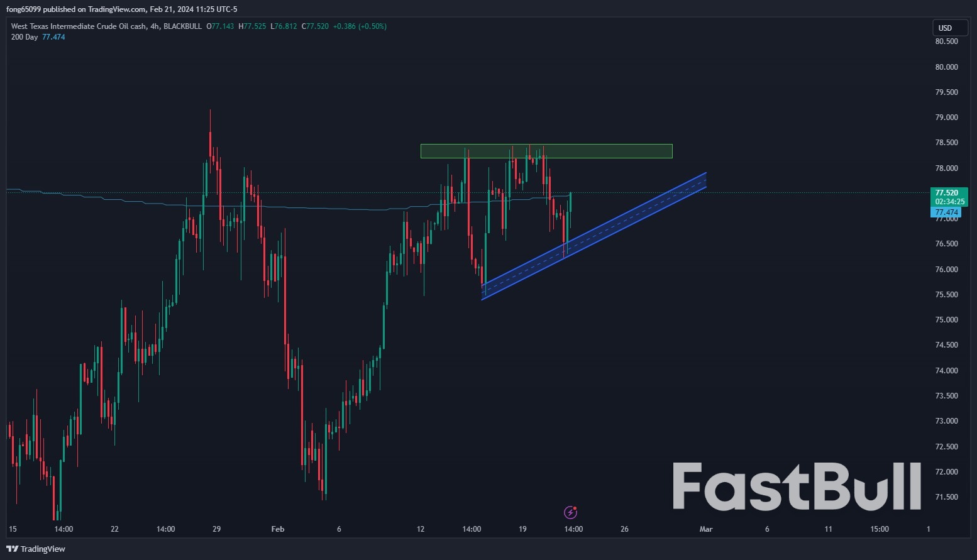Image resolution: width=977 pixels, height=560 pixels.
Task: Click the 80.000 price axis label
Action: (946, 67)
